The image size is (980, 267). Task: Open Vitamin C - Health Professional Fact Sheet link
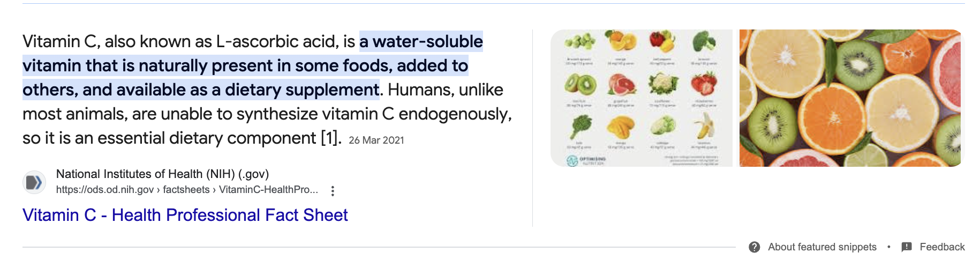(185, 215)
